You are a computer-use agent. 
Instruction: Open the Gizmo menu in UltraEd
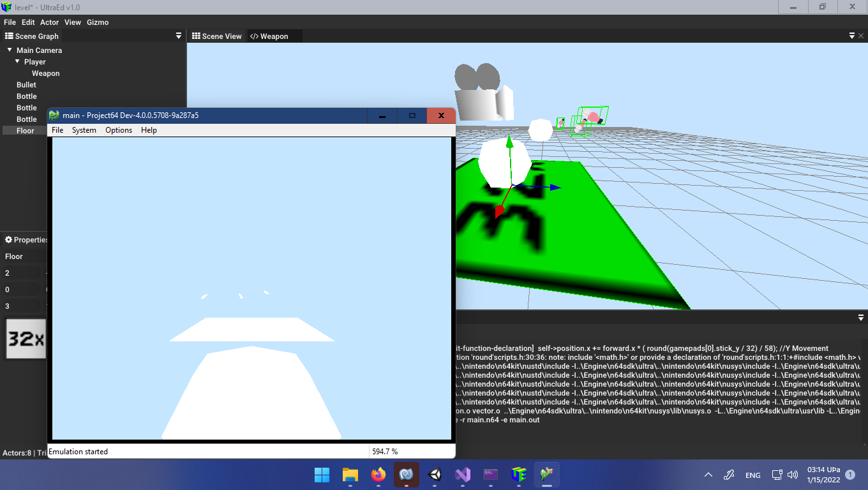coord(98,22)
